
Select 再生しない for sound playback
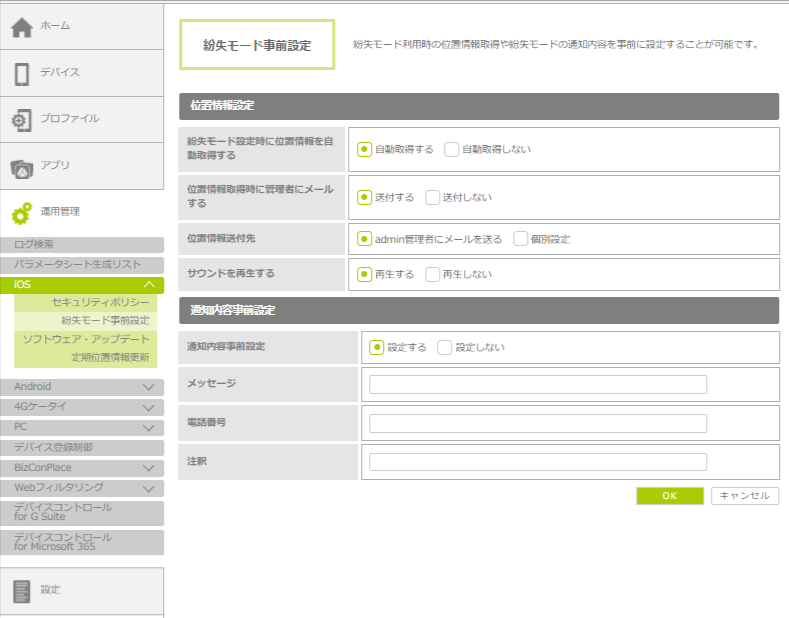[433, 274]
